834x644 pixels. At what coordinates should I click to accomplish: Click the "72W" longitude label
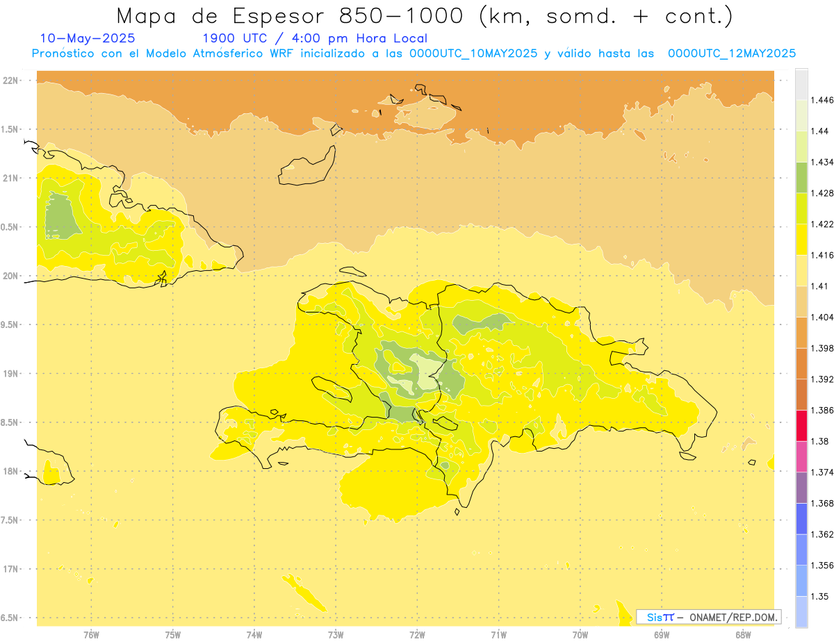(x=417, y=634)
